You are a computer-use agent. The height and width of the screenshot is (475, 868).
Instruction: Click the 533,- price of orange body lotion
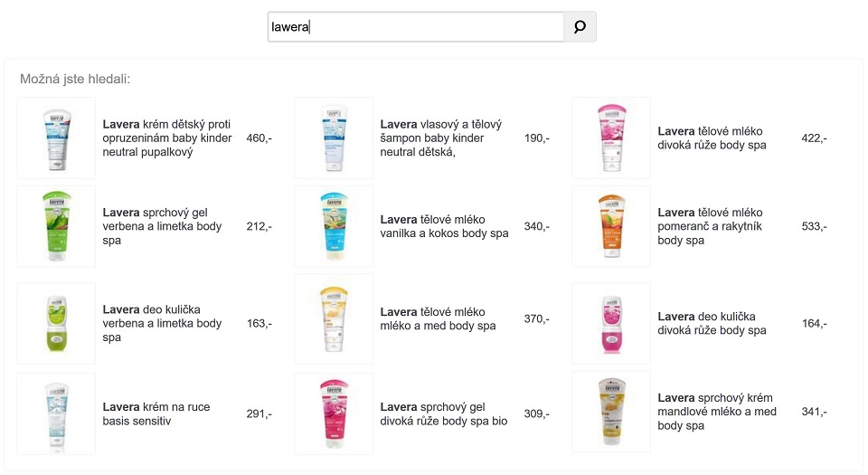pyautogui.click(x=815, y=226)
